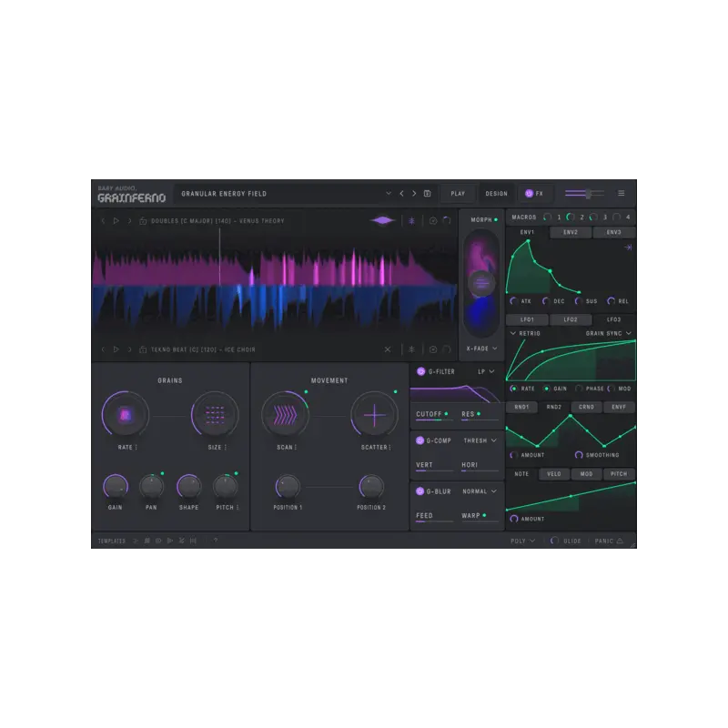Play the Doubles sample preview
Screen dimensions: 728x728
pos(116,221)
